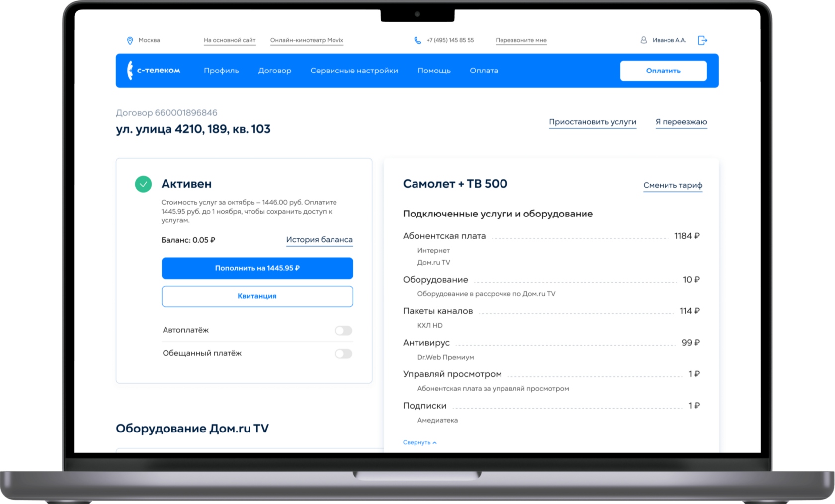Click the location pin icon near Москва
This screenshot has height=504, width=835.
pos(130,40)
